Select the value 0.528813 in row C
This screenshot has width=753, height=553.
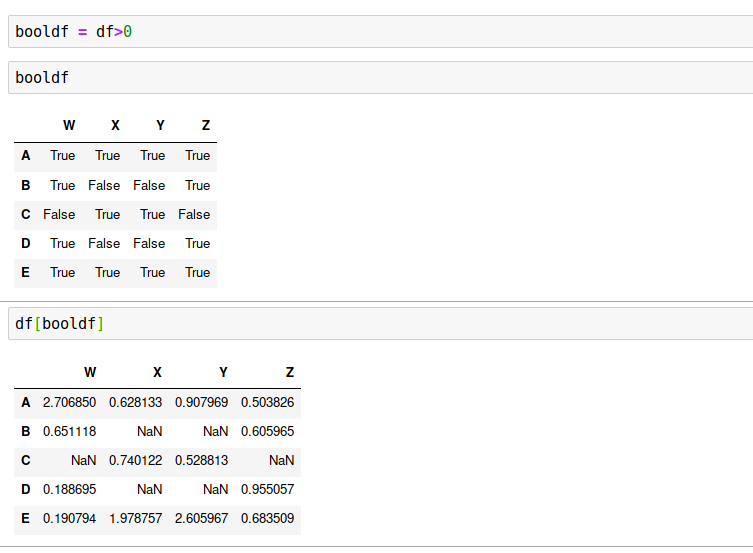[202, 460]
